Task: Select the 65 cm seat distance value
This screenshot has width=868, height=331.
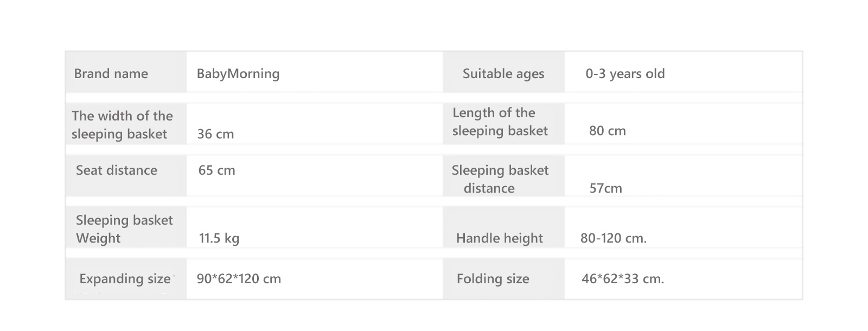Action: pos(217,170)
